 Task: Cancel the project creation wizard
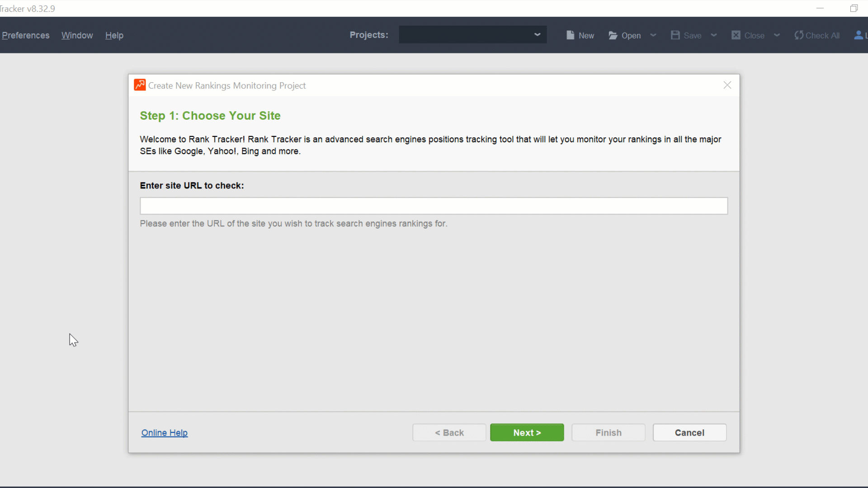click(x=689, y=432)
